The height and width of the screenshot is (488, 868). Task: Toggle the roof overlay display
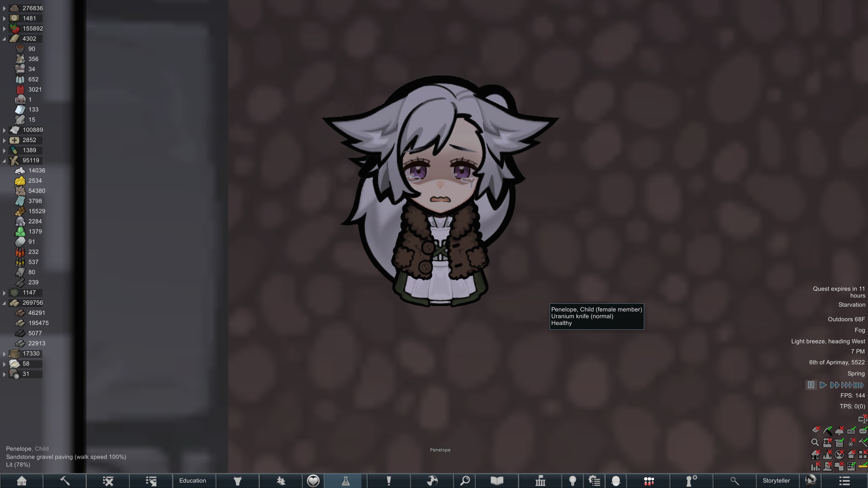coord(851,454)
